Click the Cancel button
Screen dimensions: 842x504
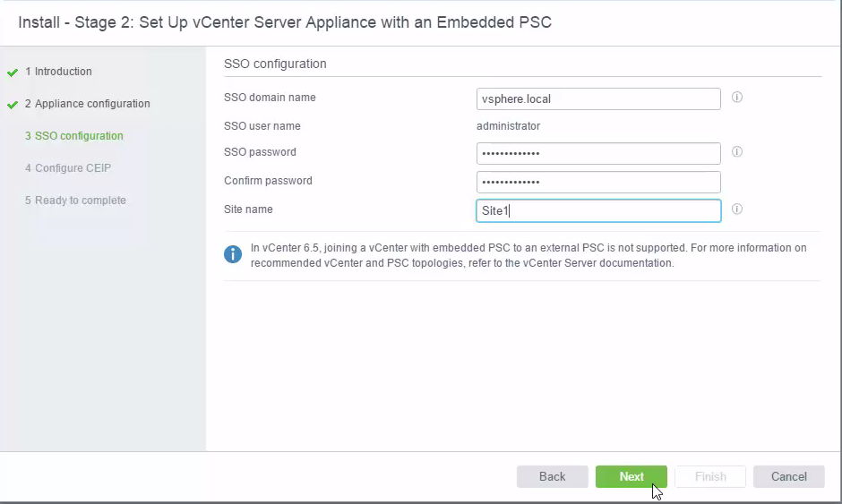click(788, 476)
